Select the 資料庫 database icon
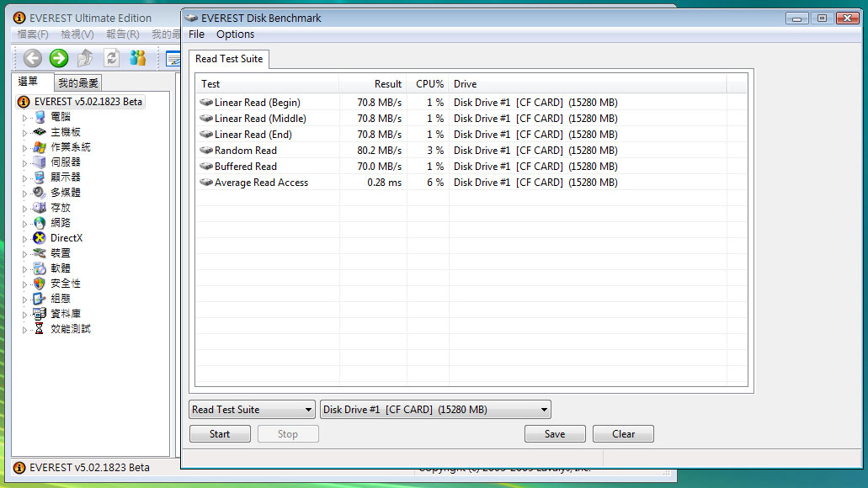868x488 pixels. pos(40,314)
